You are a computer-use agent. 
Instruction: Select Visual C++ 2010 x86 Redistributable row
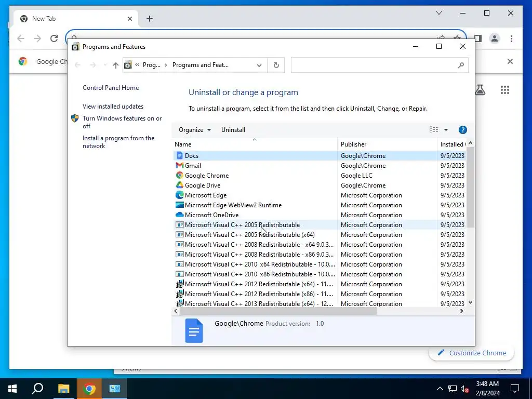(x=320, y=274)
